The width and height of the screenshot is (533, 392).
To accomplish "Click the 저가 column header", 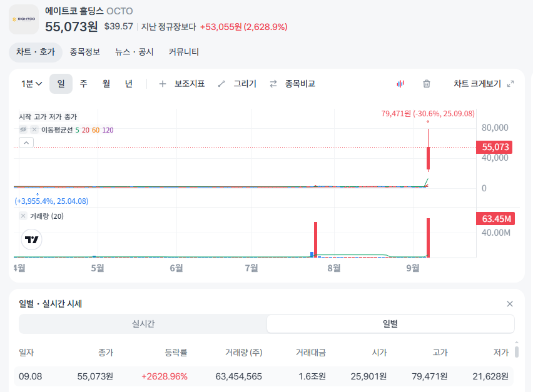I will [501, 353].
